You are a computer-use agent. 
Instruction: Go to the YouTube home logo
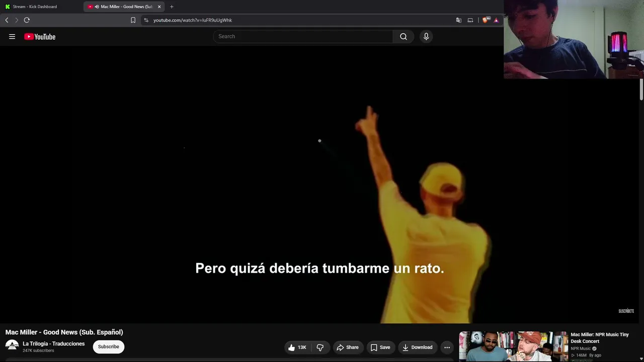coord(40,37)
